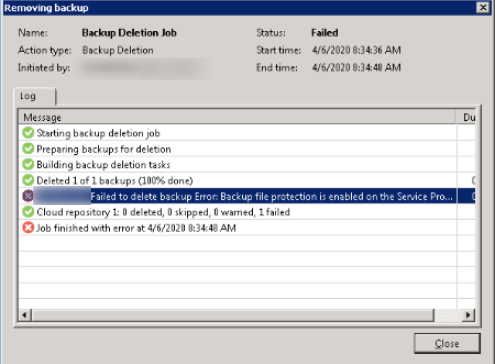Click the Start time value 8:34:36 AM

point(357,50)
